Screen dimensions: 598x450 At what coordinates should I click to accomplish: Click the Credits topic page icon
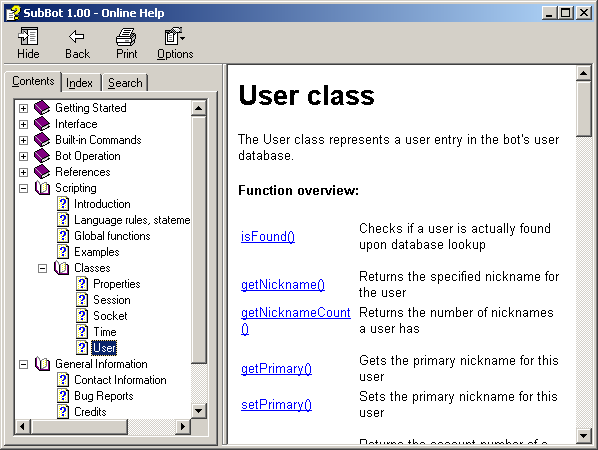tap(63, 412)
